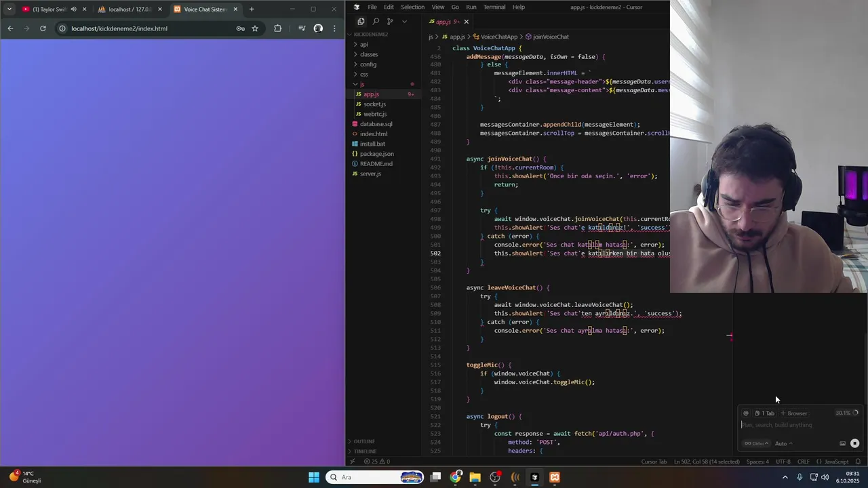Show more sidebar views via chevron
Screen dimensions: 868x488
404,22
